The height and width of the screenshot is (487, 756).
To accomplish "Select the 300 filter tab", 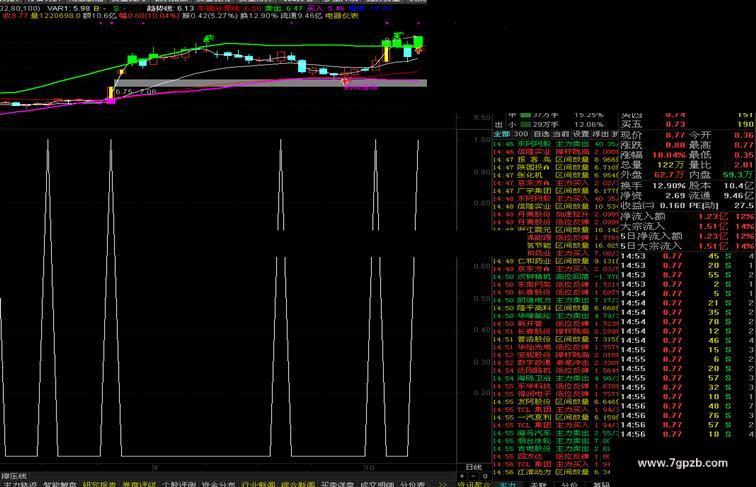I will [x=521, y=134].
